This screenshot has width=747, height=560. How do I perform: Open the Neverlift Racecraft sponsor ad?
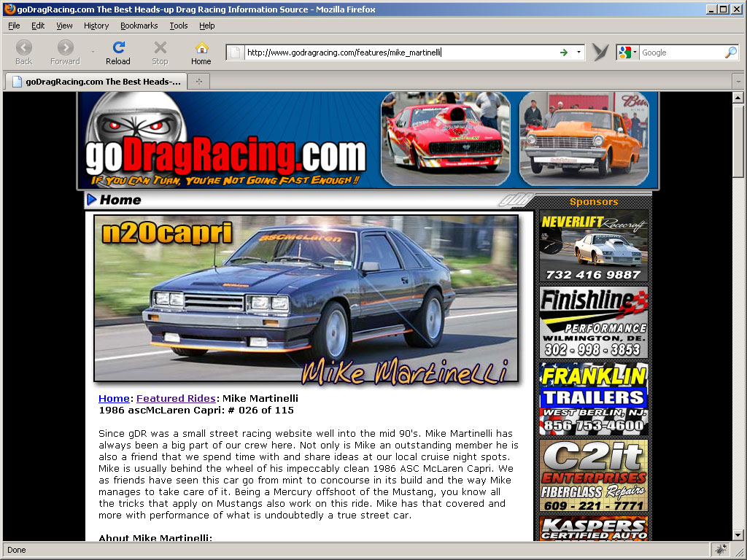(594, 246)
